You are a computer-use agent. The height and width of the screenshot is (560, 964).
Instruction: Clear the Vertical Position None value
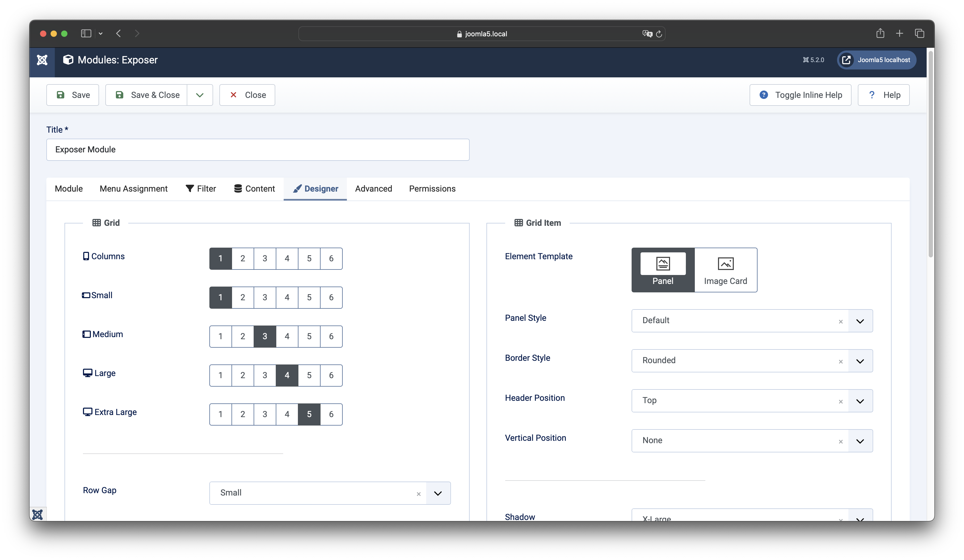pyautogui.click(x=840, y=442)
